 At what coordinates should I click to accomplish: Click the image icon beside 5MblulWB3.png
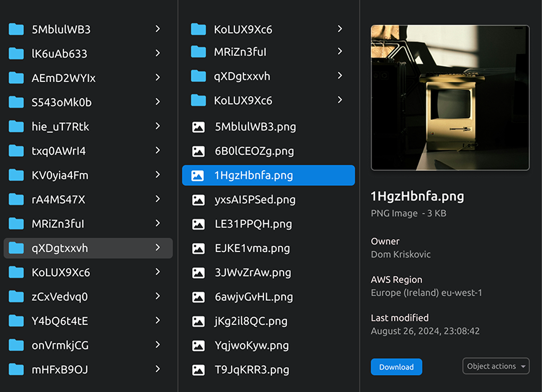198,127
